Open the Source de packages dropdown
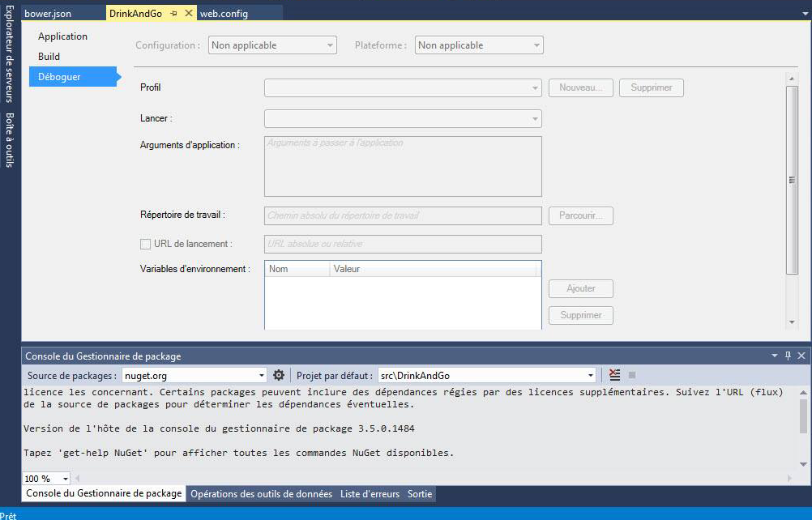Image resolution: width=812 pixels, height=520 pixels. coord(194,375)
